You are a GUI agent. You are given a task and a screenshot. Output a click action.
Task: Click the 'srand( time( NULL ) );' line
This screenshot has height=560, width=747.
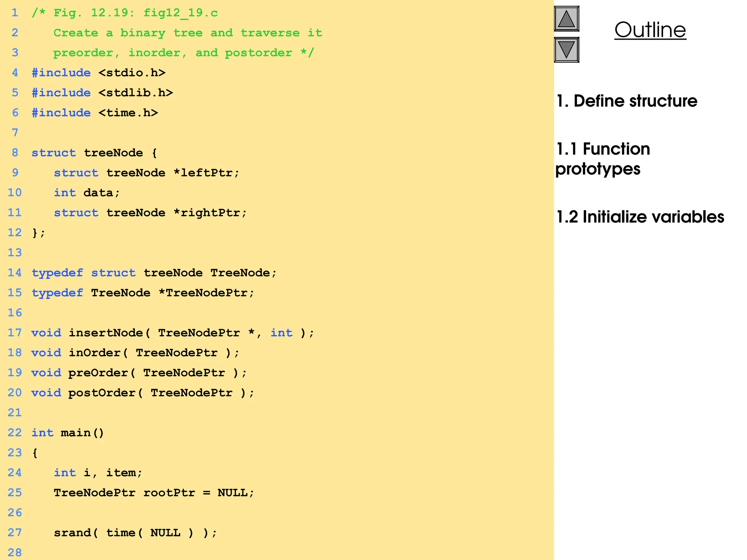135,533
